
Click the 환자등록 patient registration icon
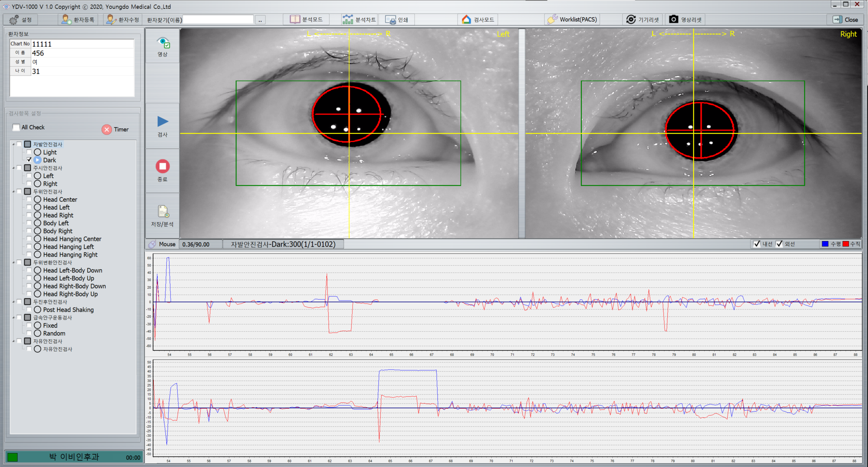66,19
